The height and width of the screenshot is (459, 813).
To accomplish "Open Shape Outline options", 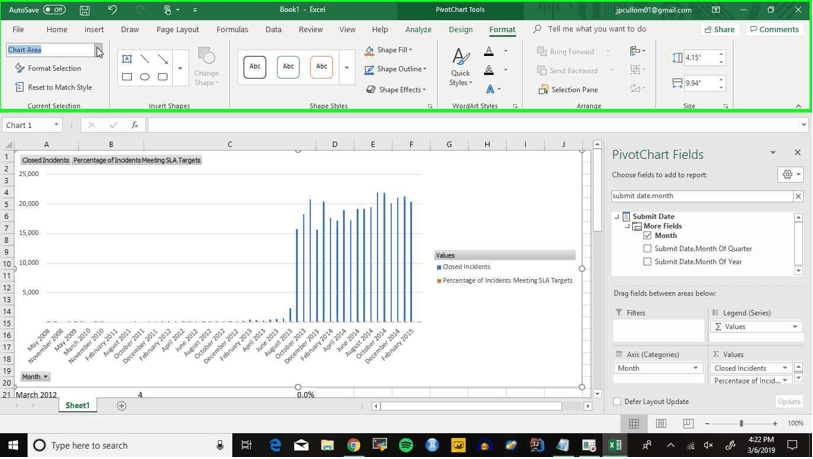I will click(x=396, y=69).
